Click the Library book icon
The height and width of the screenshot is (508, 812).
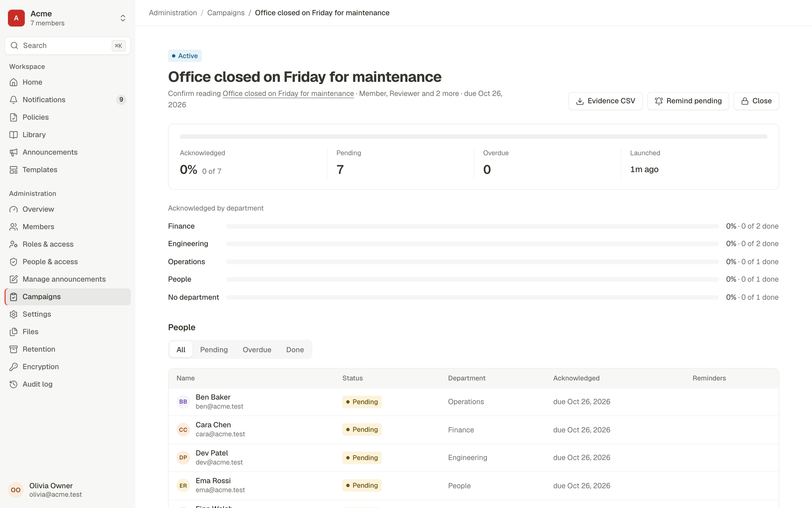[x=14, y=135]
